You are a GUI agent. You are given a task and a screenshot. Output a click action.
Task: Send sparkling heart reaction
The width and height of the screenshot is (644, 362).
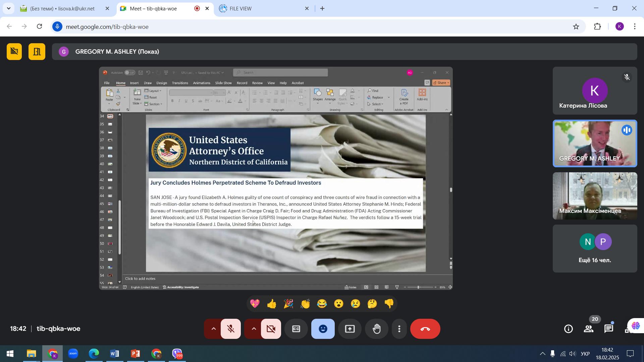pyautogui.click(x=255, y=304)
